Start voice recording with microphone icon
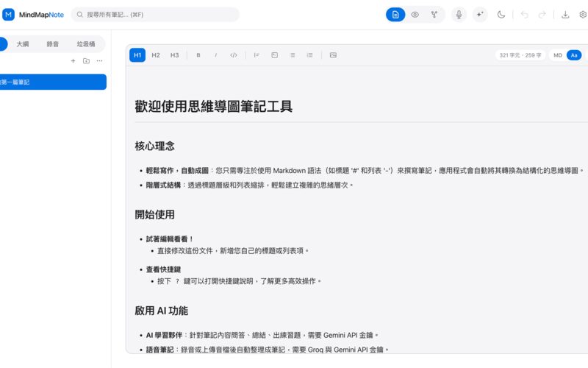588x368 pixels. [459, 15]
